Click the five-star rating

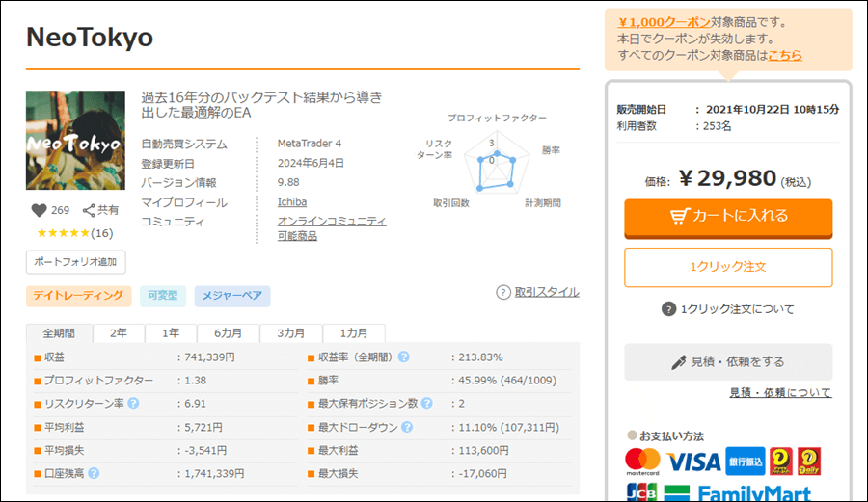(64, 233)
